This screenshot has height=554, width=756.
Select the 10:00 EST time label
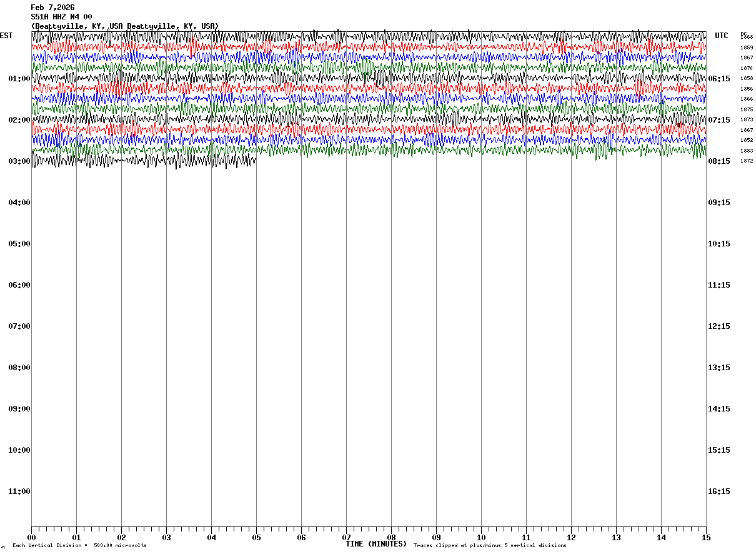19,450
